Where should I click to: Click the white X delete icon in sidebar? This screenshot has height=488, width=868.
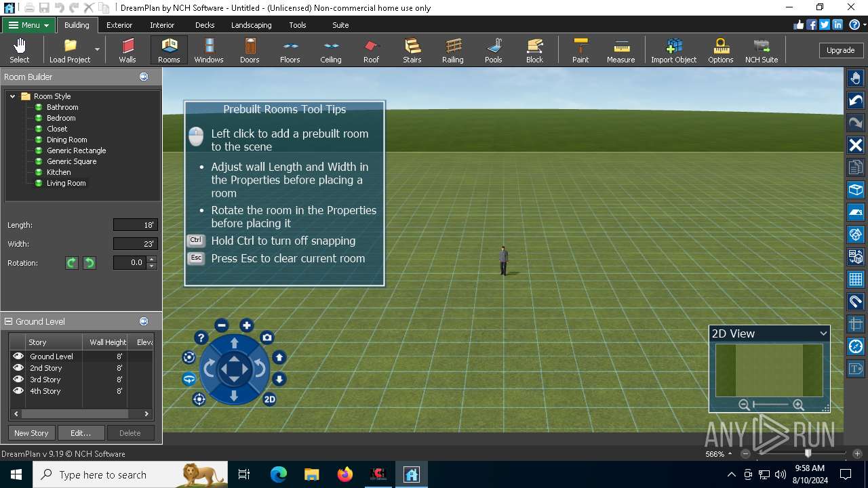(856, 145)
